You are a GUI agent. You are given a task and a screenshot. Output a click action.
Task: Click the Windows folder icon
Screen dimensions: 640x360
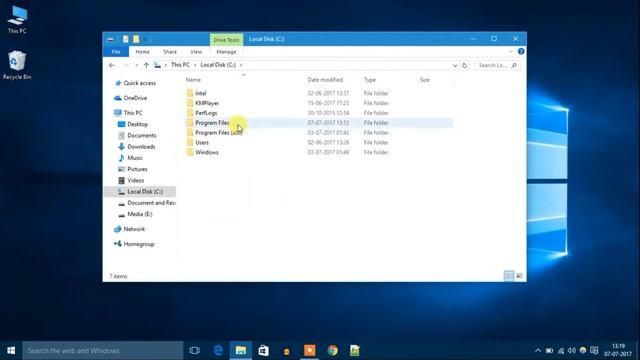click(190, 152)
